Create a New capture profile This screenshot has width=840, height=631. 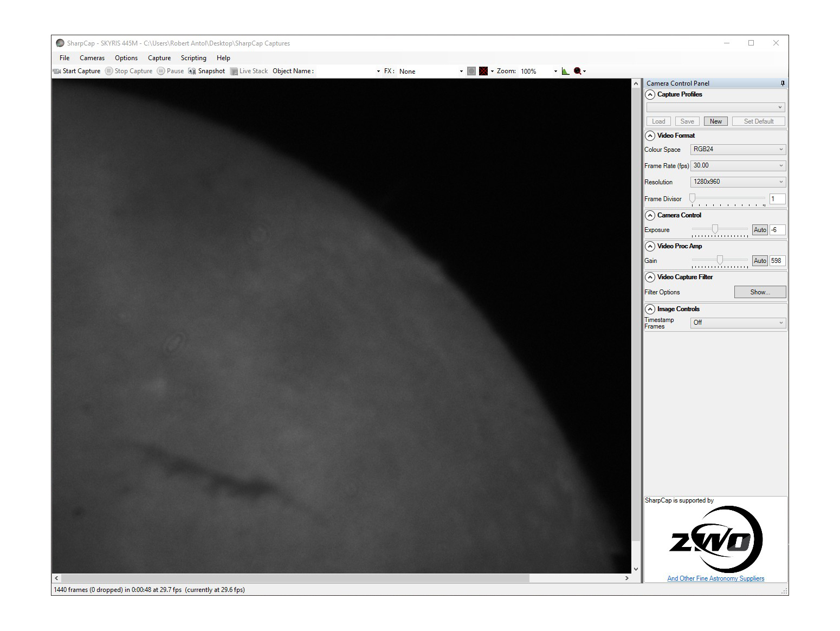click(716, 121)
